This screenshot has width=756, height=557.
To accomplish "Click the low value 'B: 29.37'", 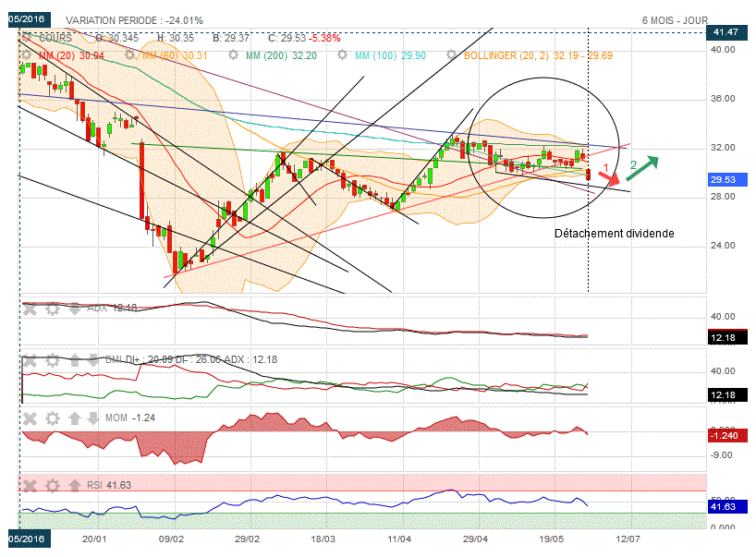I will pyautogui.click(x=231, y=38).
